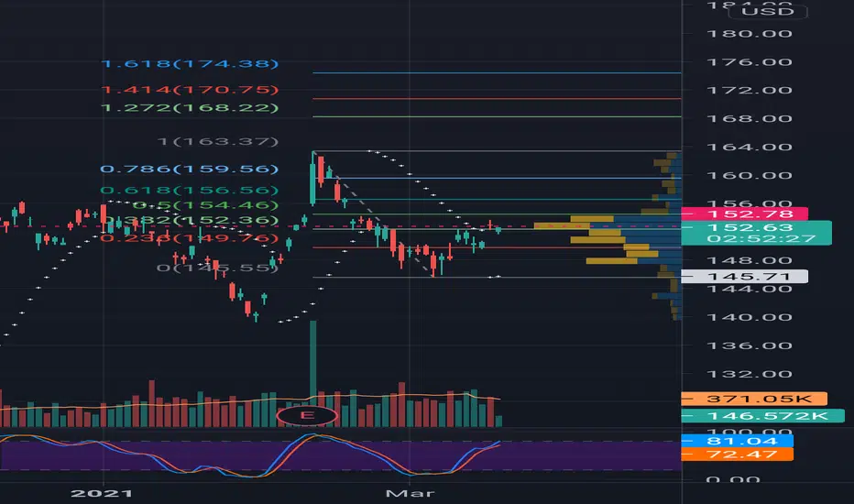Screen dimensions: 854x504
Task: Select the 1.272(168.22) Fibonacci label
Action: [x=190, y=108]
